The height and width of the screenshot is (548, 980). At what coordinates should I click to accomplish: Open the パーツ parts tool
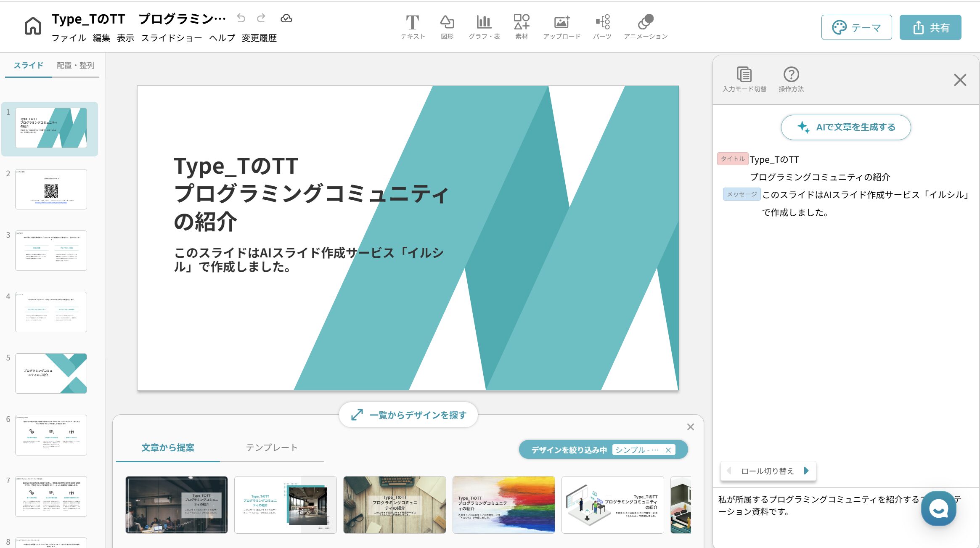pyautogui.click(x=602, y=27)
